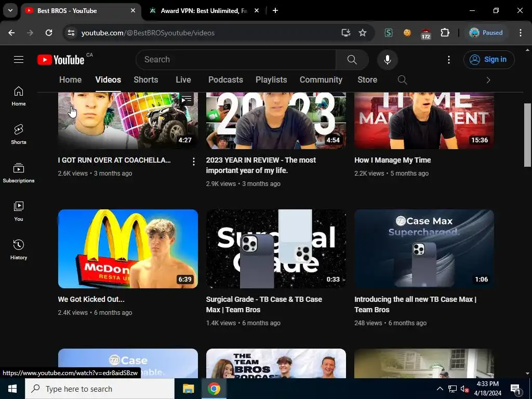Open '2023 YEAR IN REVIEW' video title
Screen dimensions: 532x399
tap(261, 165)
